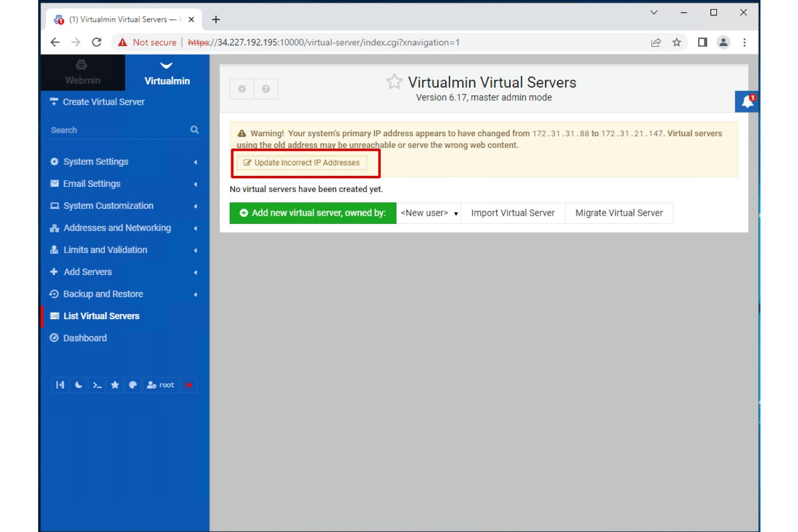Click Addresses and Networking expand arrow
Screen dimensions: 798x532
[x=195, y=229]
